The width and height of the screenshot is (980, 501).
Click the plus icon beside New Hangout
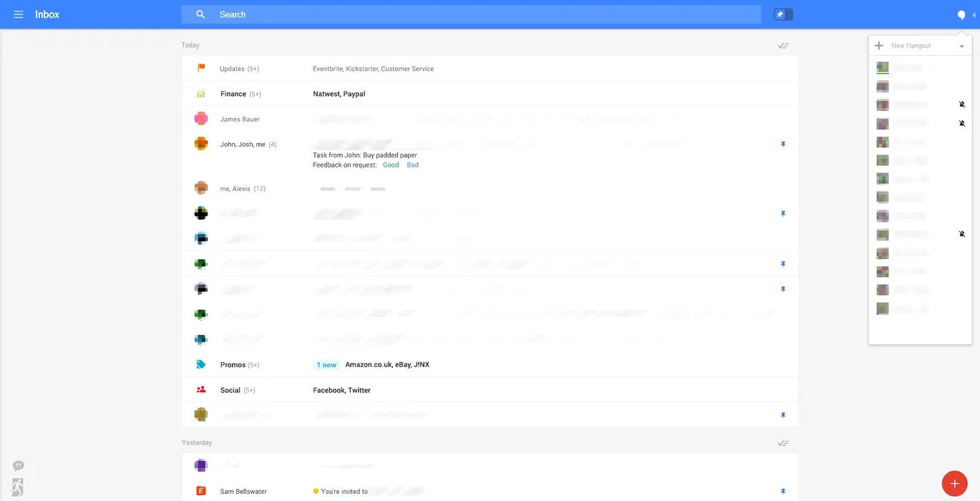(879, 46)
